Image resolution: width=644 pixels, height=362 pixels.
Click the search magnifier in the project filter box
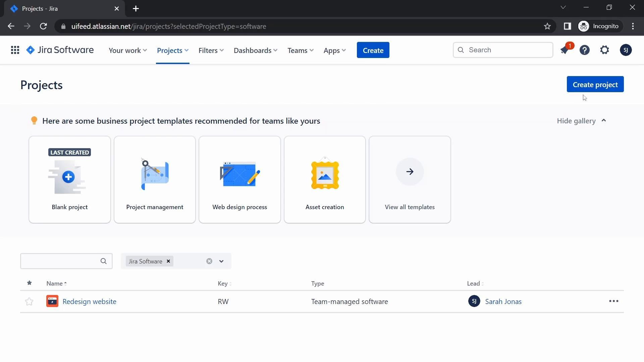pyautogui.click(x=104, y=261)
